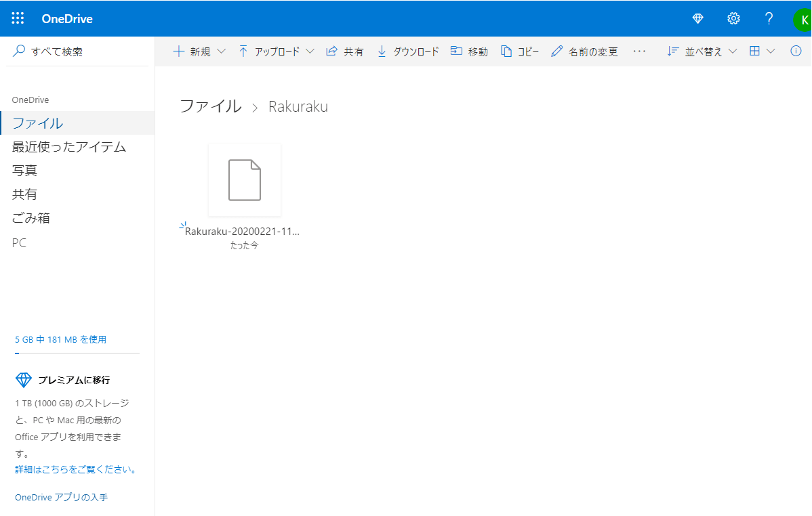
Task: Click the premium diamond icon in sidebar
Action: (x=24, y=380)
